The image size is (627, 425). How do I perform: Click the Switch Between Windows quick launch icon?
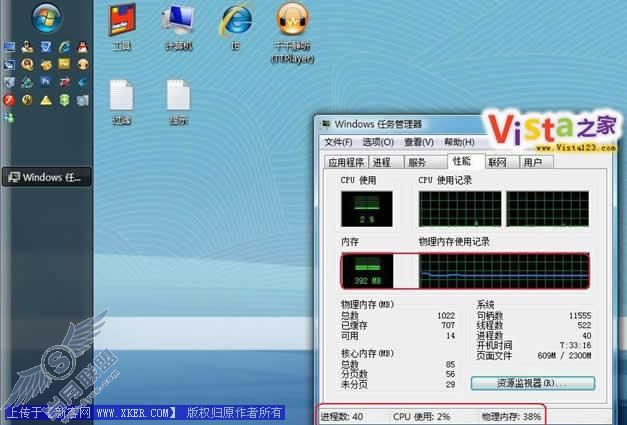click(9, 64)
